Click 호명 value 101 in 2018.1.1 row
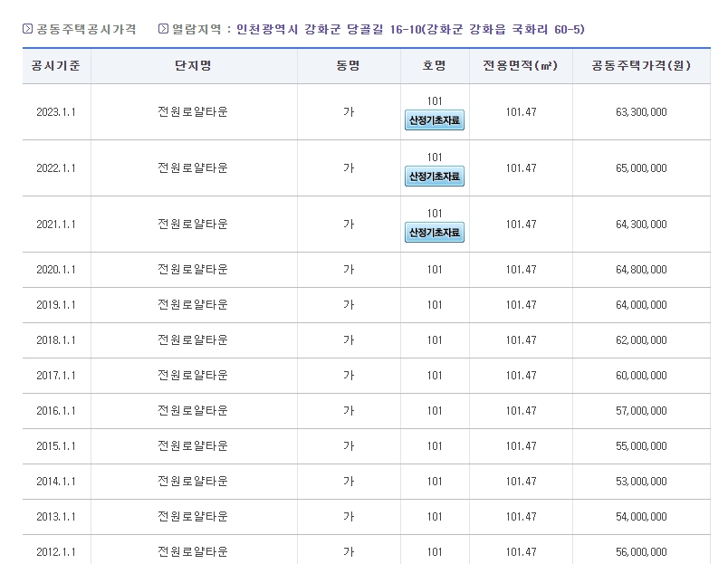This screenshot has width=728, height=564. point(435,340)
